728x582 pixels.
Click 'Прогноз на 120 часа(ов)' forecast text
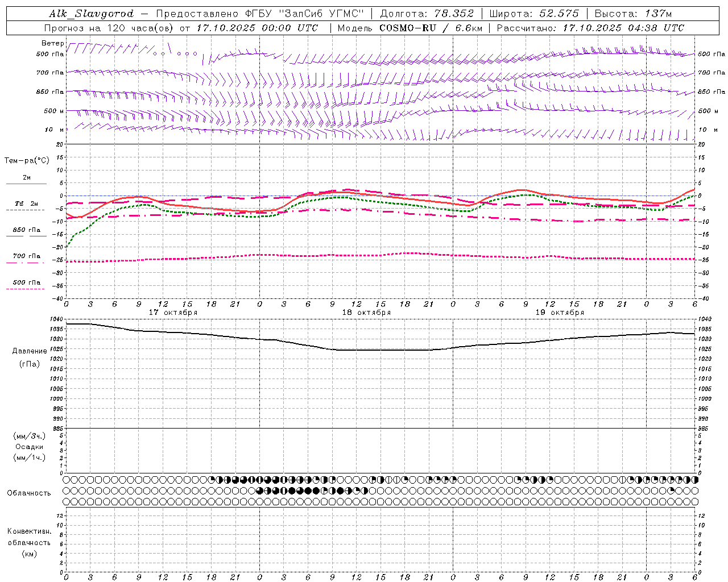[x=110, y=28]
